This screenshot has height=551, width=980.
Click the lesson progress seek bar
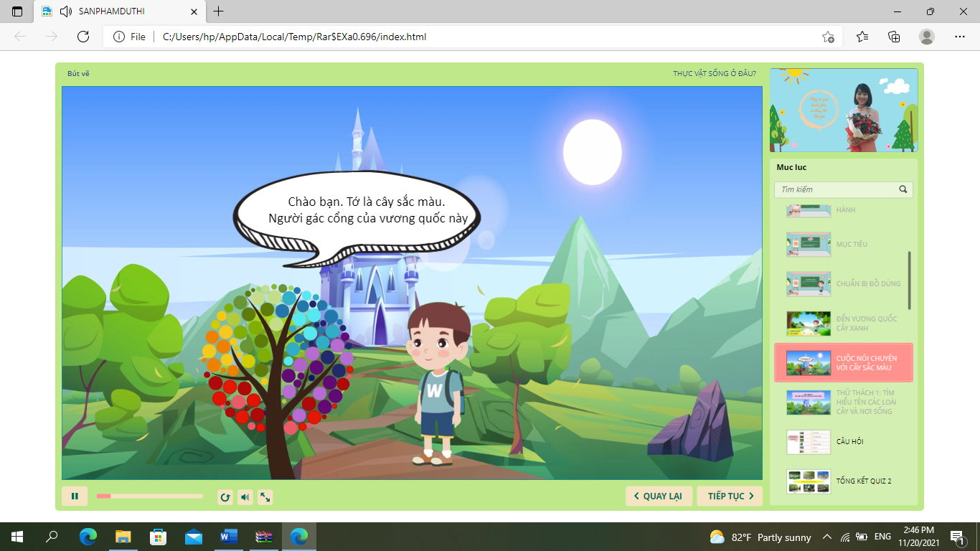pos(150,496)
